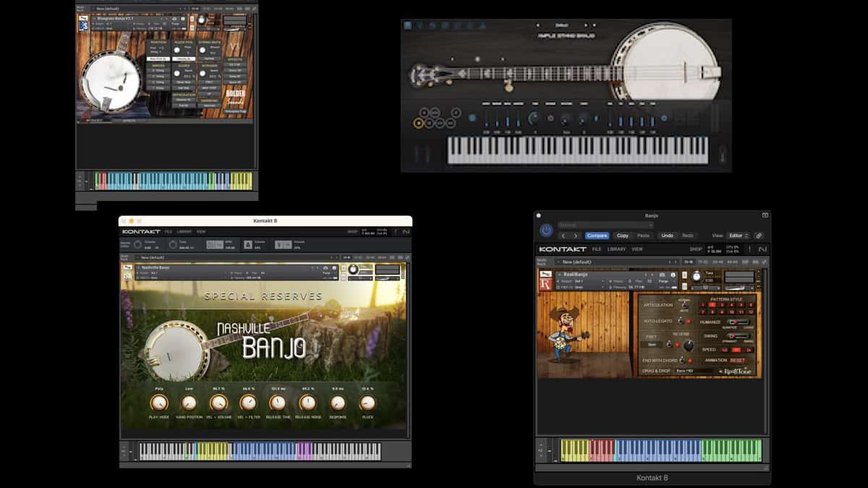The height and width of the screenshot is (488, 868).
Task: Open the alert icon in RealiBanjo Kontakt header
Action: pos(749,249)
